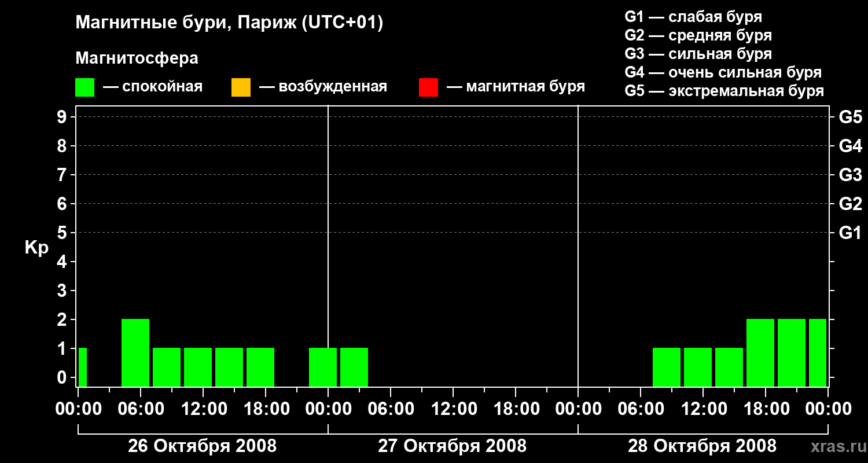868x463 pixels.
Task: Click the red 'магнитная буря' legend swatch
Action: 428,87
